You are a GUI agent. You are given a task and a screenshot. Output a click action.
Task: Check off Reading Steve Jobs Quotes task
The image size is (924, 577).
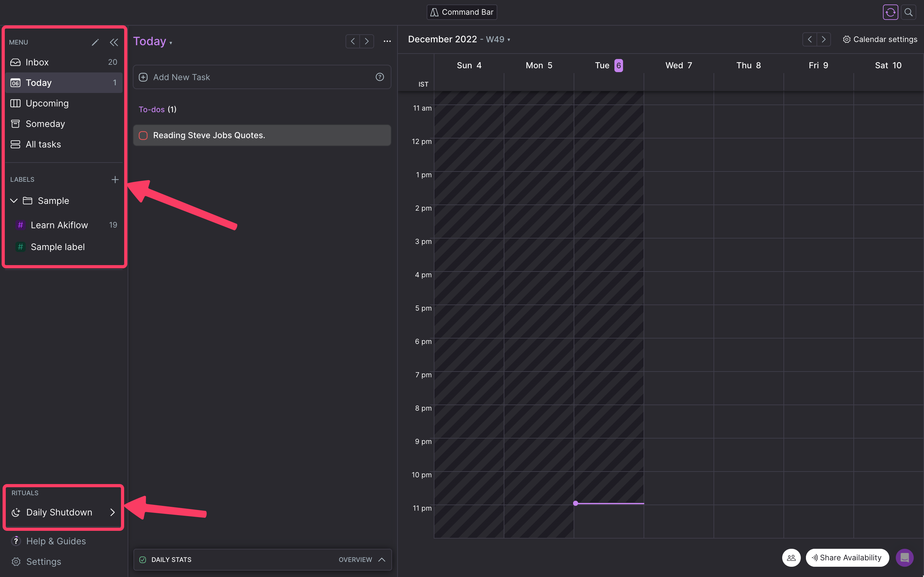(x=143, y=136)
